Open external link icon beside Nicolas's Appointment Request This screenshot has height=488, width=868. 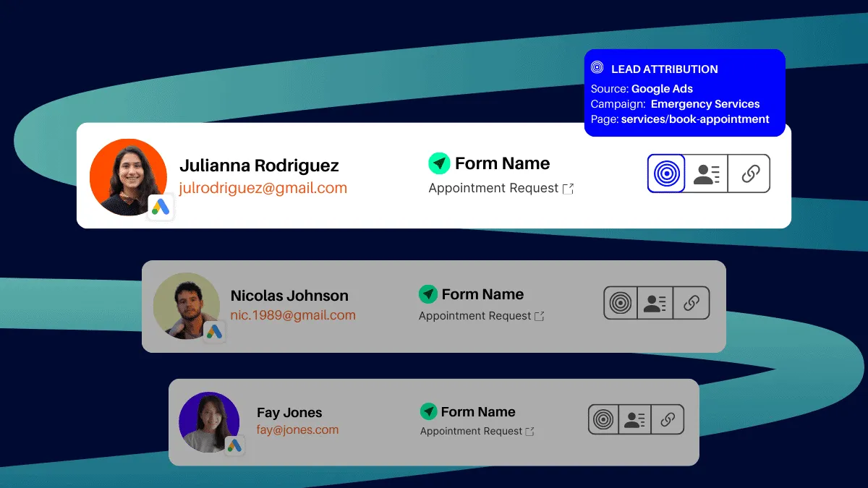pos(539,316)
